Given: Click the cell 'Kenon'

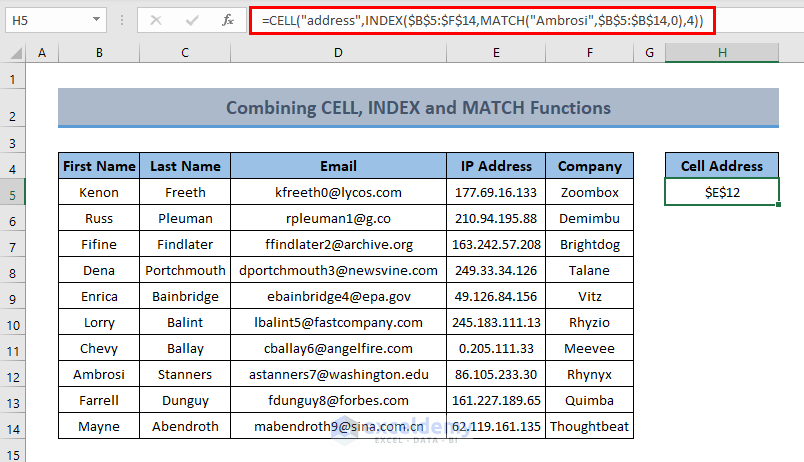Looking at the screenshot, I should point(99,192).
